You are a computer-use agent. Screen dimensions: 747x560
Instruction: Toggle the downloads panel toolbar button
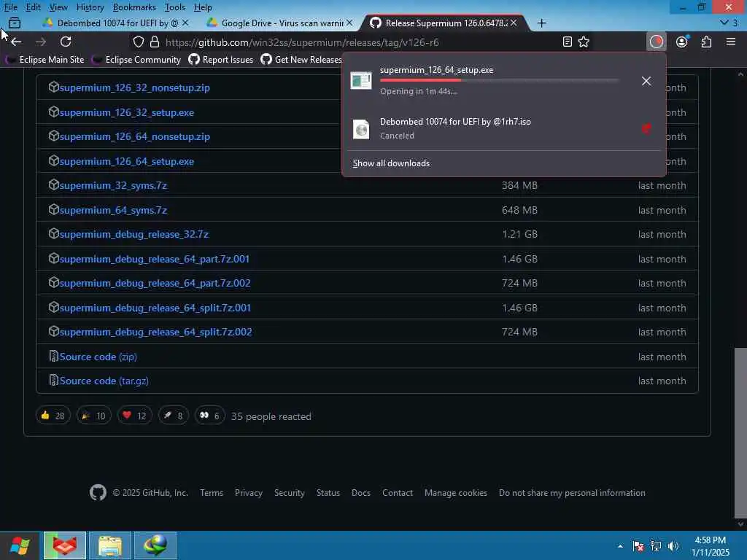pyautogui.click(x=657, y=42)
